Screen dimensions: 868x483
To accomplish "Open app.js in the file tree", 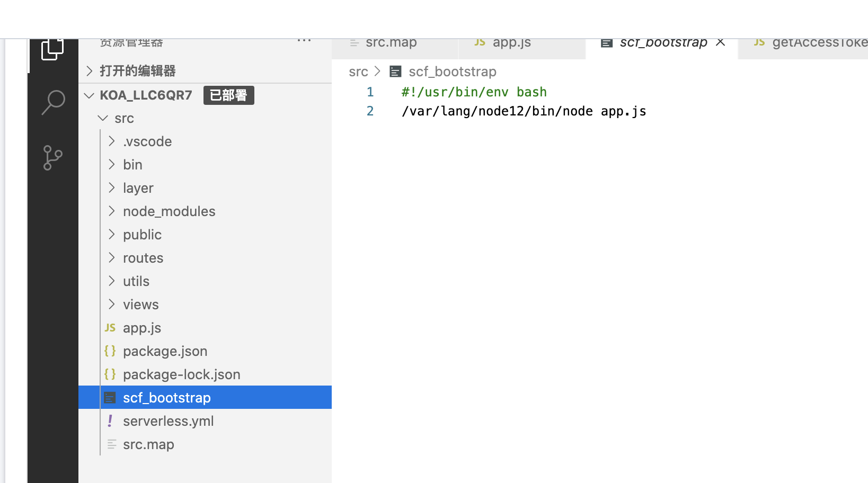I will point(205,328).
